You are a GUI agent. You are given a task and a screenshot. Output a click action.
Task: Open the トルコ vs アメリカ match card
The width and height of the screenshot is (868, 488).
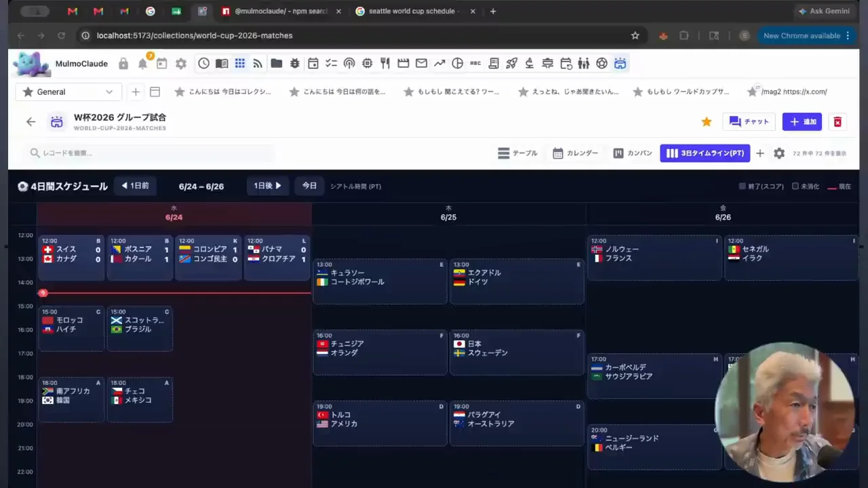coord(380,424)
